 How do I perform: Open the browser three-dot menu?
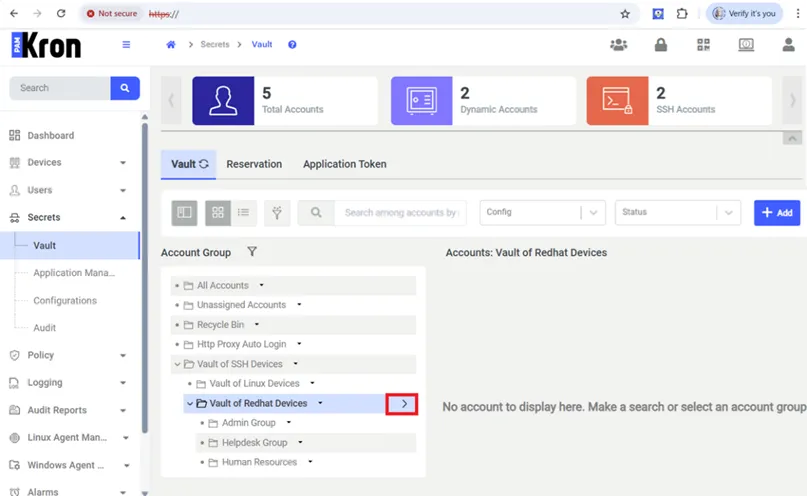click(x=798, y=14)
